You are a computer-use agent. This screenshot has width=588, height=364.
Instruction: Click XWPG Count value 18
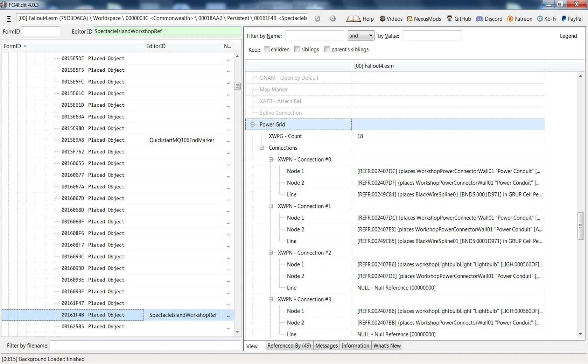pyautogui.click(x=360, y=136)
